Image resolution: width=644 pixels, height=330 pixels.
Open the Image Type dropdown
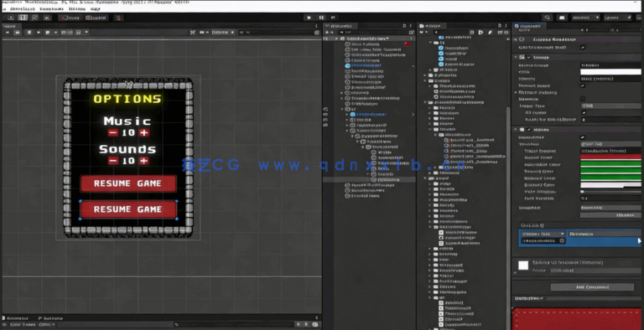point(610,106)
